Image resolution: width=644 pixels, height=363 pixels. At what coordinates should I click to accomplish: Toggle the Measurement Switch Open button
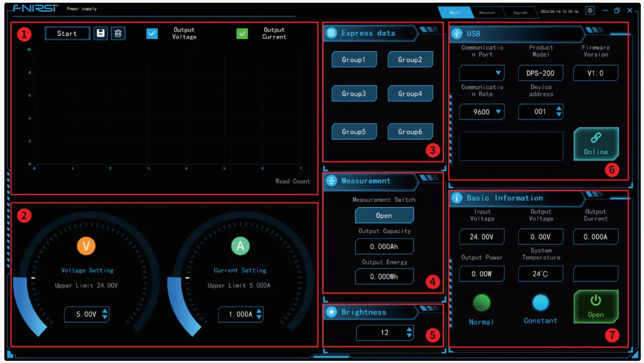[384, 215]
